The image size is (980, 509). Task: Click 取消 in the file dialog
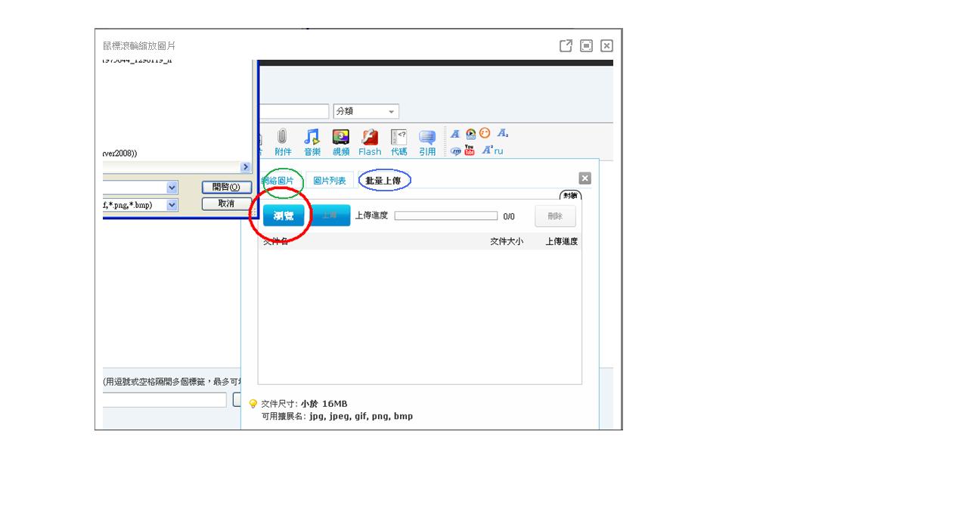pos(226,204)
